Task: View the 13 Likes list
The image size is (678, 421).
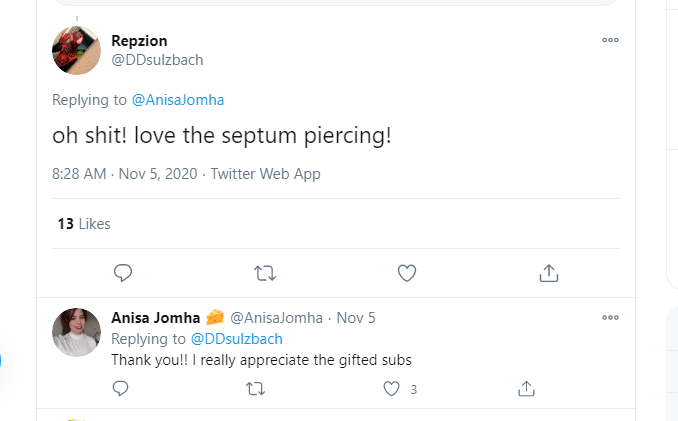Action: (84, 224)
